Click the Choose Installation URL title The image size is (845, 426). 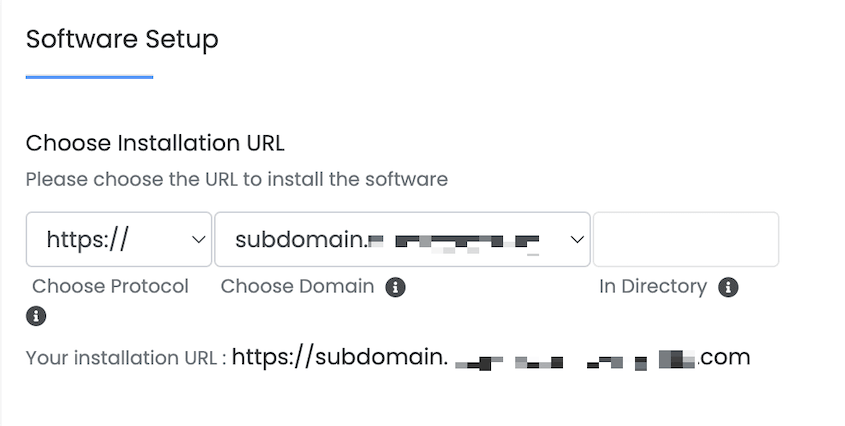click(x=155, y=143)
